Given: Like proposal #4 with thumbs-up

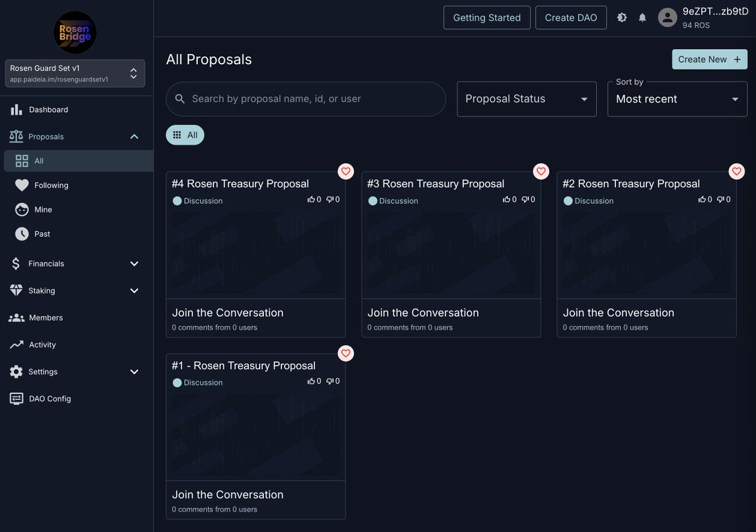Looking at the screenshot, I should (x=311, y=200).
